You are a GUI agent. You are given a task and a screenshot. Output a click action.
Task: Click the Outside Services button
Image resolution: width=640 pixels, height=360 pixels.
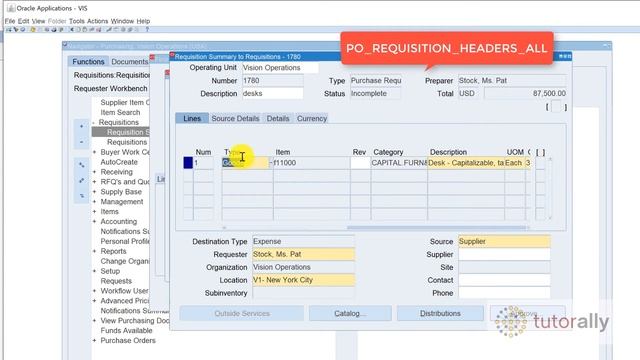pos(242,313)
